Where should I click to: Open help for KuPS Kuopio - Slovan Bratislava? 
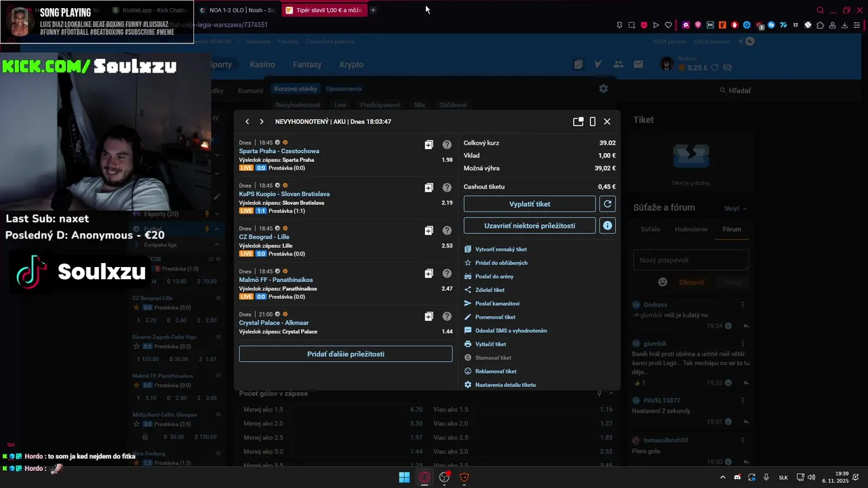click(x=447, y=188)
